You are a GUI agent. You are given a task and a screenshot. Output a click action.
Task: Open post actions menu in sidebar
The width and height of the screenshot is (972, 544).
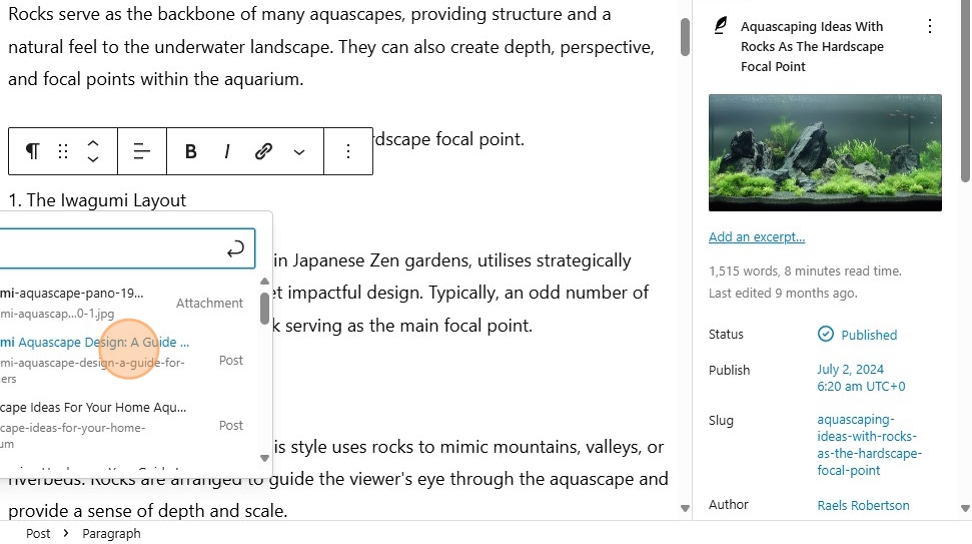point(930,27)
